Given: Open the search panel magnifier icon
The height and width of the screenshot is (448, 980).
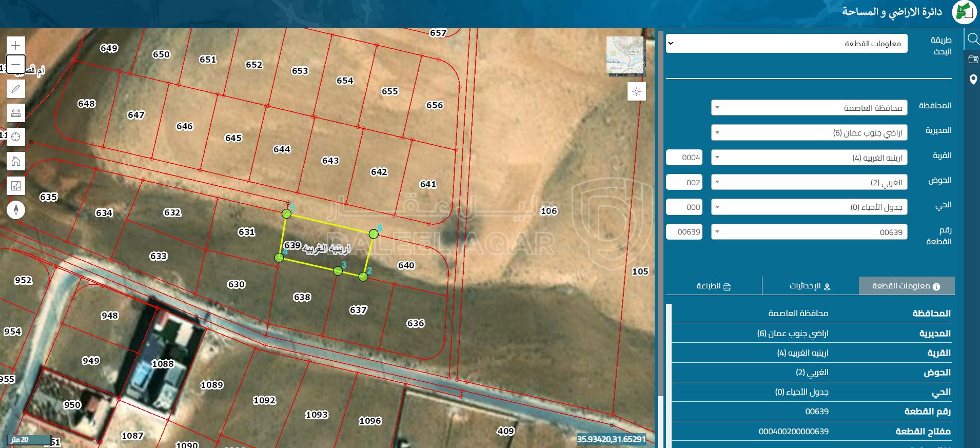Looking at the screenshot, I should point(972,40).
